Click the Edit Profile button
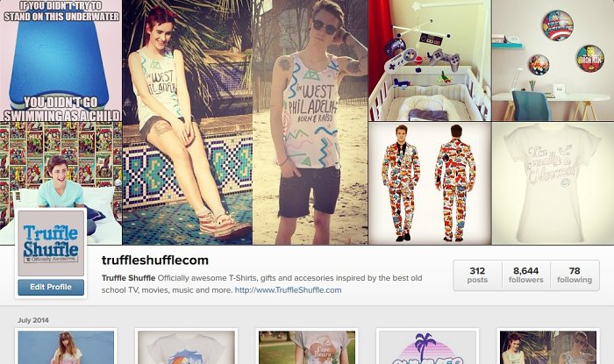 coord(51,287)
